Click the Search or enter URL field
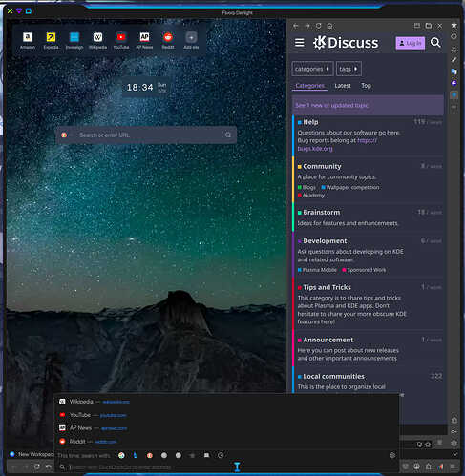The width and height of the screenshot is (465, 476). click(146, 135)
